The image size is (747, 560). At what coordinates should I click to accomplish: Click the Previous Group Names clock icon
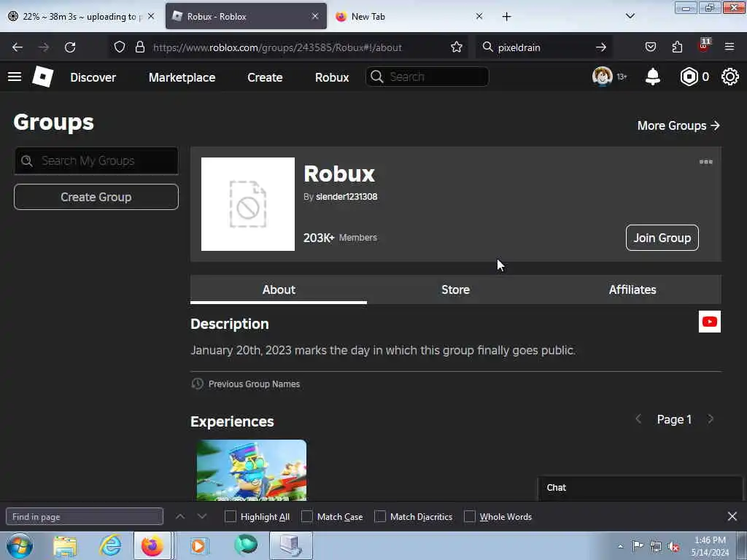point(197,384)
